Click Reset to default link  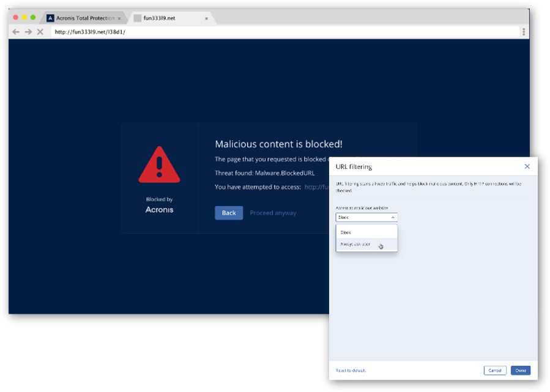click(x=351, y=371)
